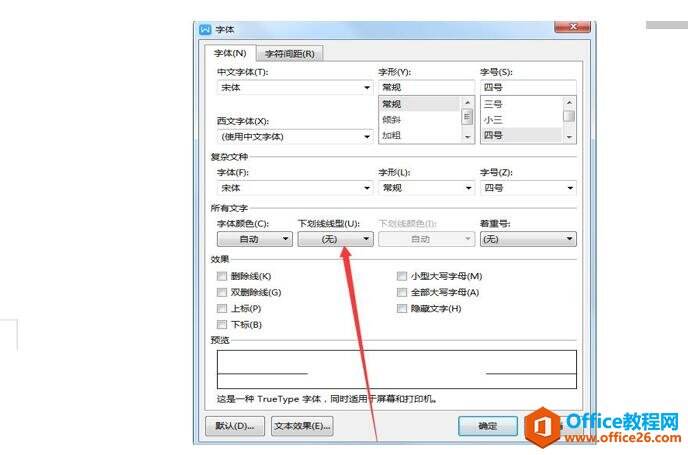Enable the 删除线(K) checkbox
688x455 pixels.
coord(222,276)
